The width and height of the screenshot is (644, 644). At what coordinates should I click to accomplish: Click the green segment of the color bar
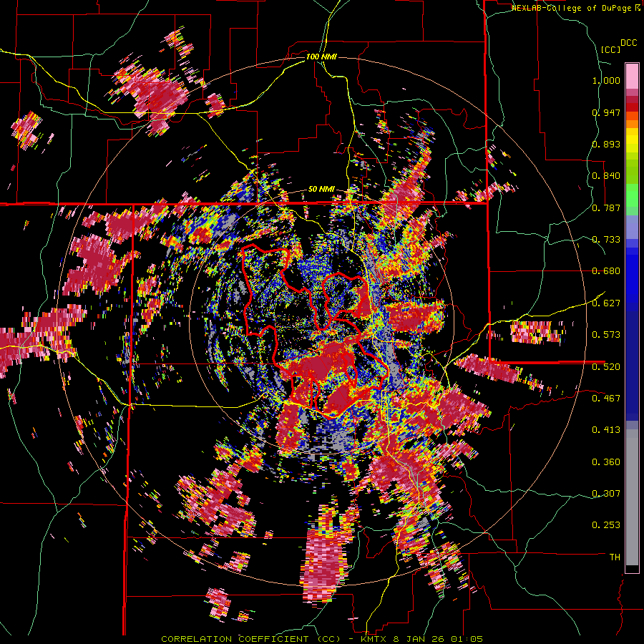(x=632, y=195)
